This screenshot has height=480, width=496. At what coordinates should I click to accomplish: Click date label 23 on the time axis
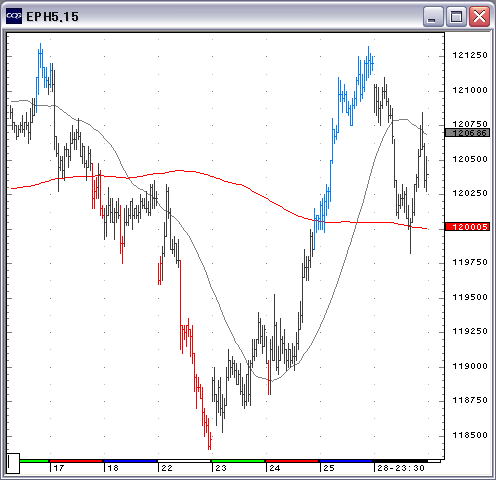tap(221, 468)
